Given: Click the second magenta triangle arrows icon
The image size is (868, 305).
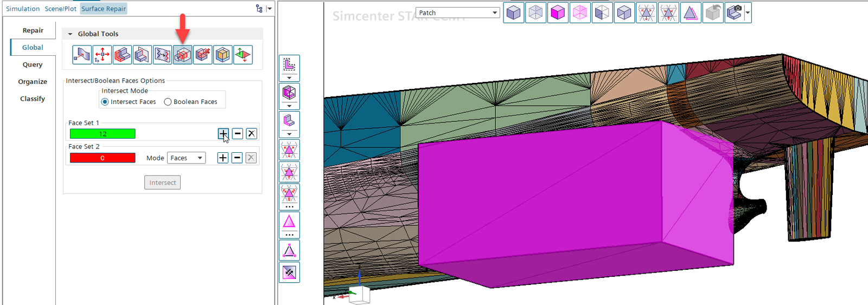Looking at the screenshot, I should [x=289, y=172].
